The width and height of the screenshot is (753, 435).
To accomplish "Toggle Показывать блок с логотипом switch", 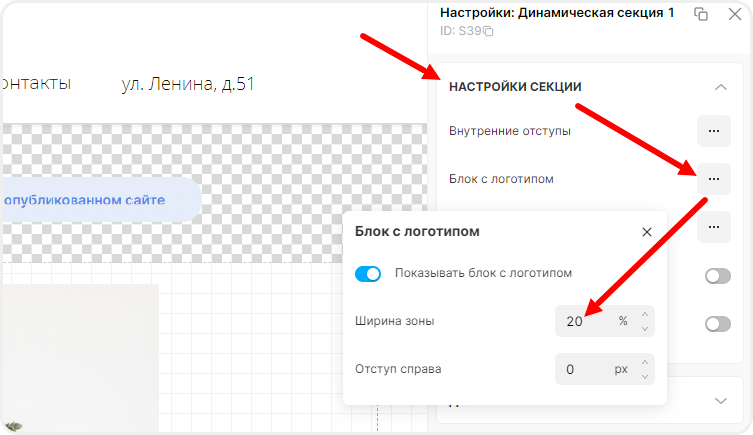I will pos(368,274).
